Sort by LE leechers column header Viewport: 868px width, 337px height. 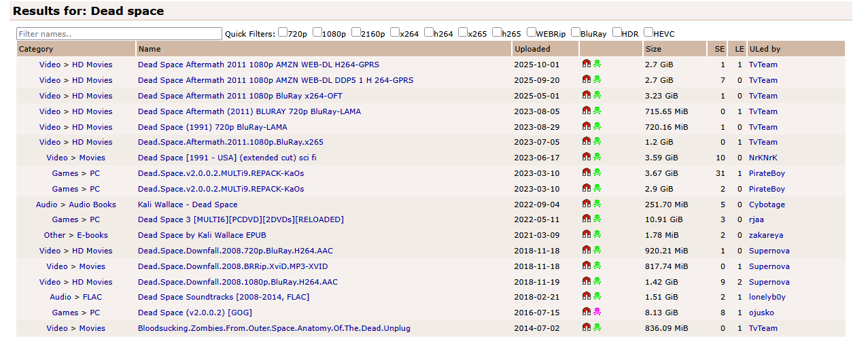click(x=740, y=49)
